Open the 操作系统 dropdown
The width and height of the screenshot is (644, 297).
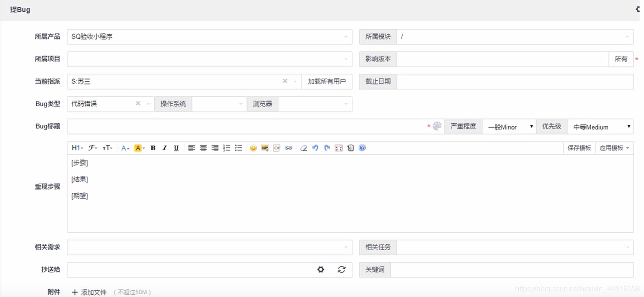(x=219, y=104)
